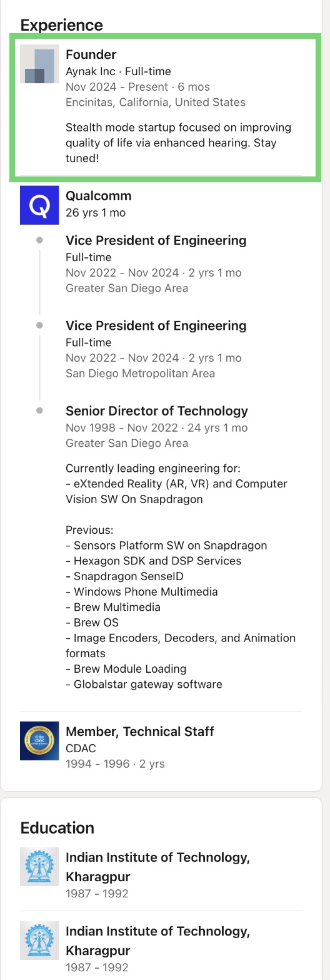
Task: Click the Experience section heading
Action: [x=61, y=25]
